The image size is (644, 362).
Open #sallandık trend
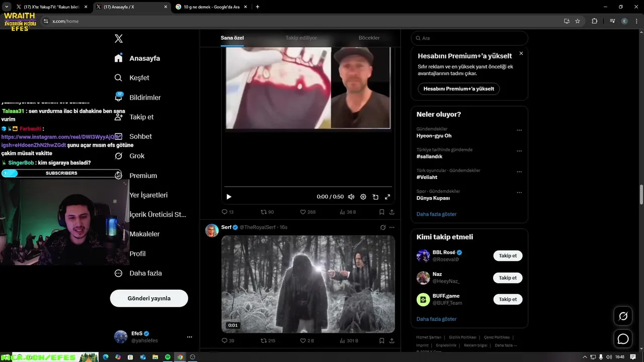(x=429, y=156)
